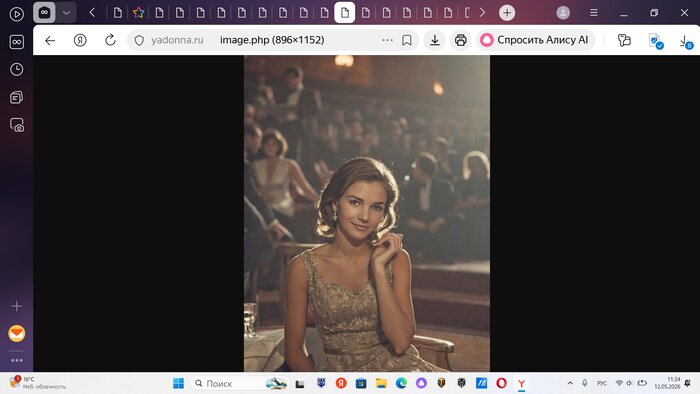
Task: Switch to the starred tab
Action: tap(138, 13)
